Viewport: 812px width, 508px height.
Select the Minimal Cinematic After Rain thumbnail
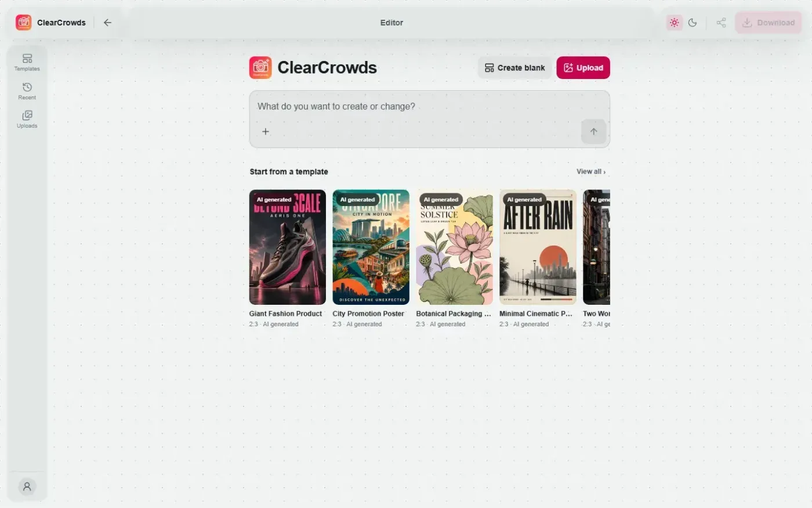pos(538,247)
